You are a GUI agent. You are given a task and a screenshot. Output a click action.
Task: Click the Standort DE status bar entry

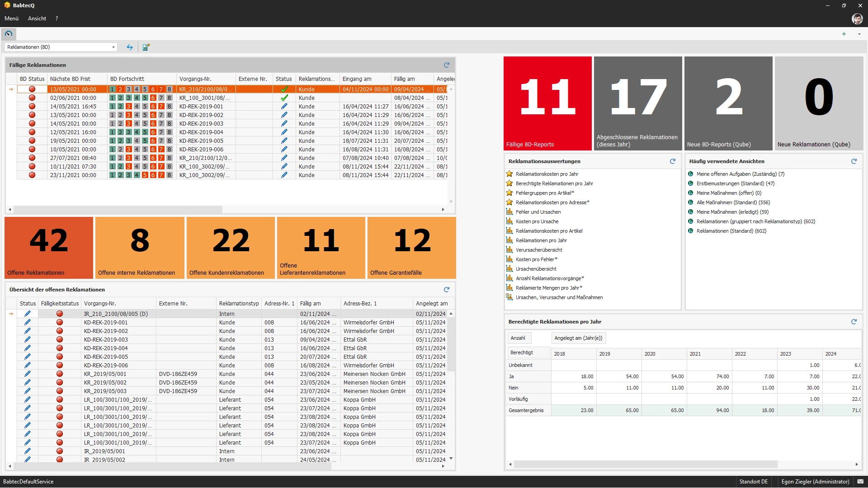(753, 482)
